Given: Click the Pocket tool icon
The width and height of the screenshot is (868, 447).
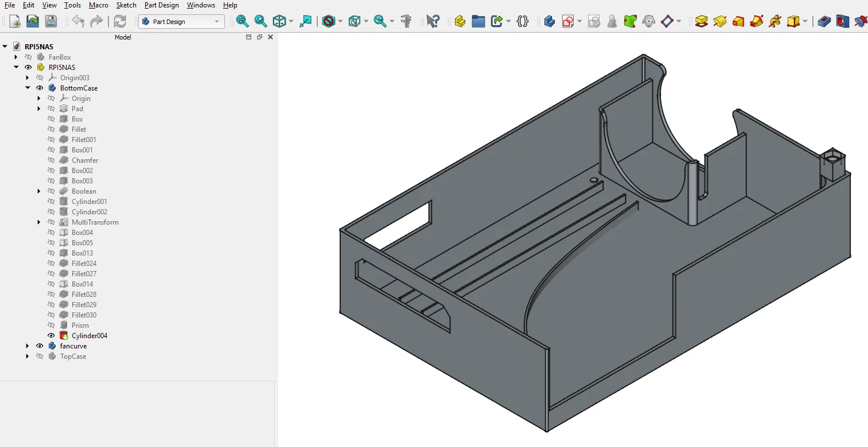Looking at the screenshot, I should pos(824,21).
